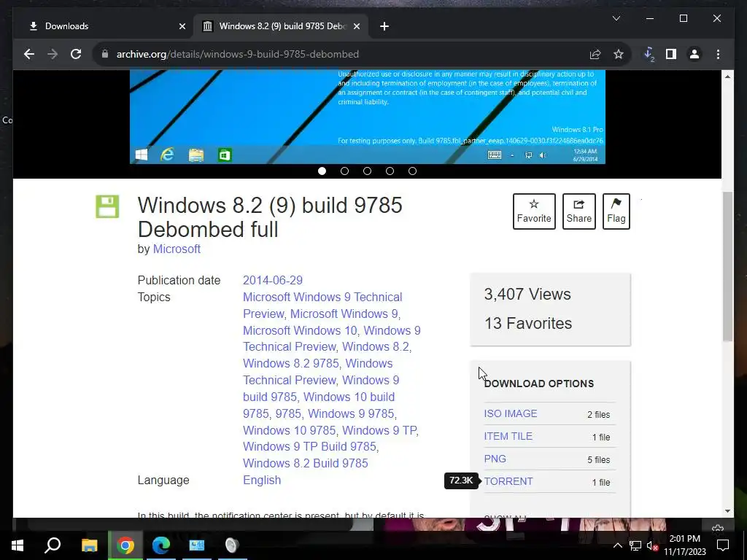View site information via the lock icon

pyautogui.click(x=105, y=54)
